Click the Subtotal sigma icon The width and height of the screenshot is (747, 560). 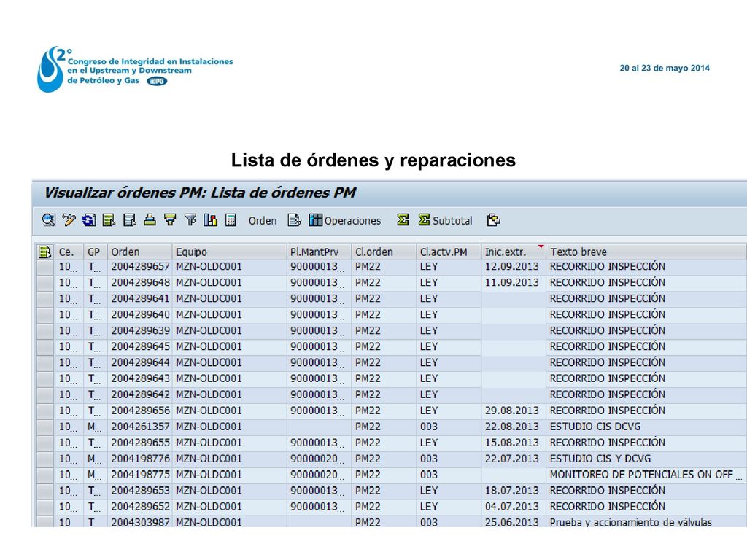(424, 220)
